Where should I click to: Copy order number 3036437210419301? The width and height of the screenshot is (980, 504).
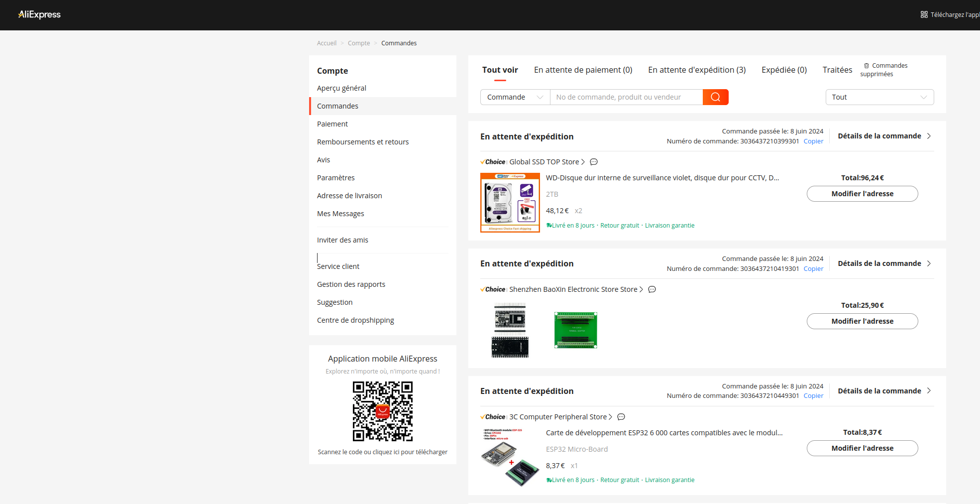[813, 269]
